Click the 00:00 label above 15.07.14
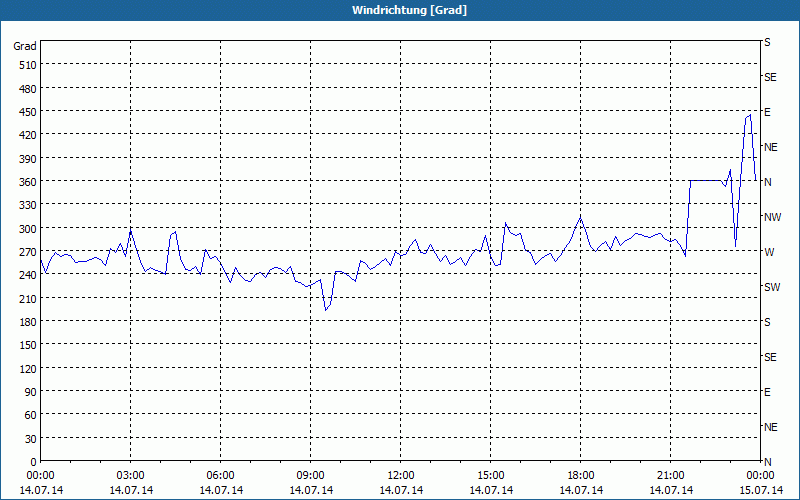The height and width of the screenshot is (500, 800). (760, 476)
